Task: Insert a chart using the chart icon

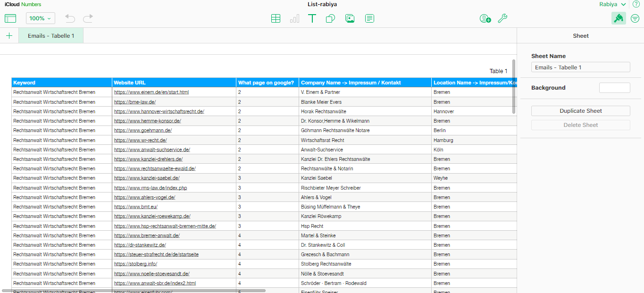Action: coord(294,18)
